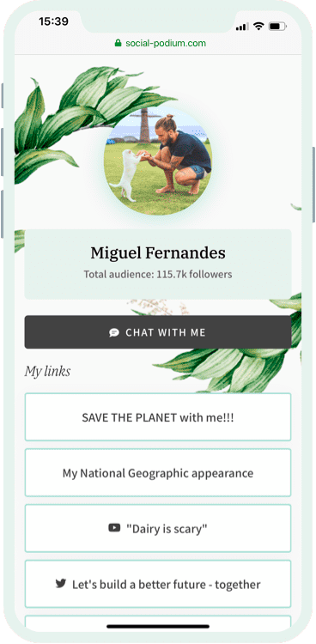Open "SAVE THE PLANET with me!!!" link
This screenshot has height=644, width=316.
click(158, 417)
